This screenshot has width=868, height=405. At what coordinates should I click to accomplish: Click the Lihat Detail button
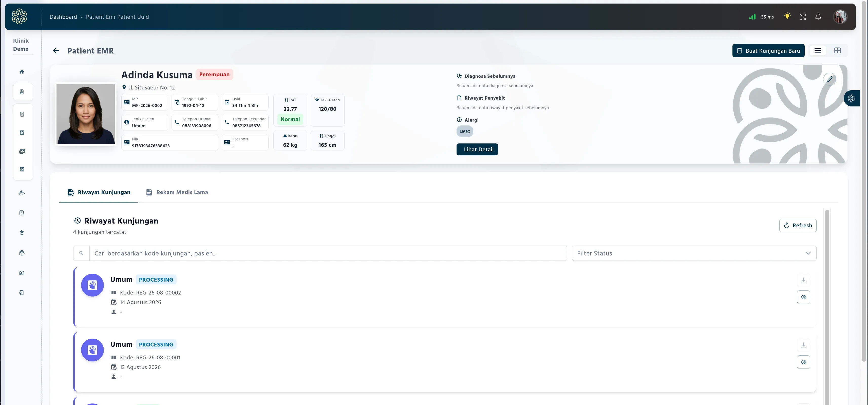point(477,149)
